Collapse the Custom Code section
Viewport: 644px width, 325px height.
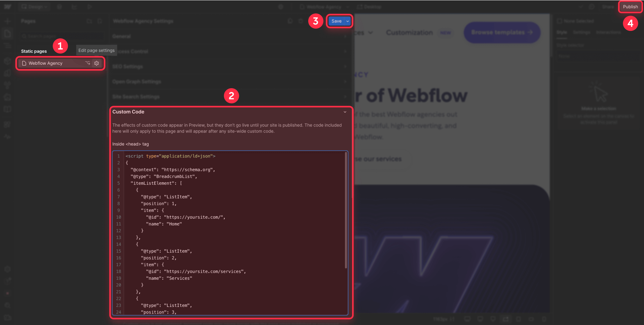pos(344,112)
